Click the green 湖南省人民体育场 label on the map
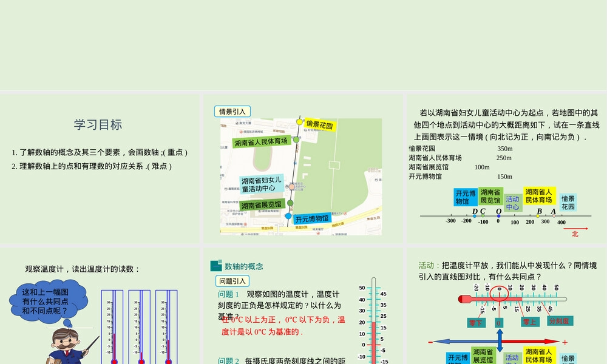Image resolution: width=607 pixels, height=364 pixels. click(x=261, y=142)
